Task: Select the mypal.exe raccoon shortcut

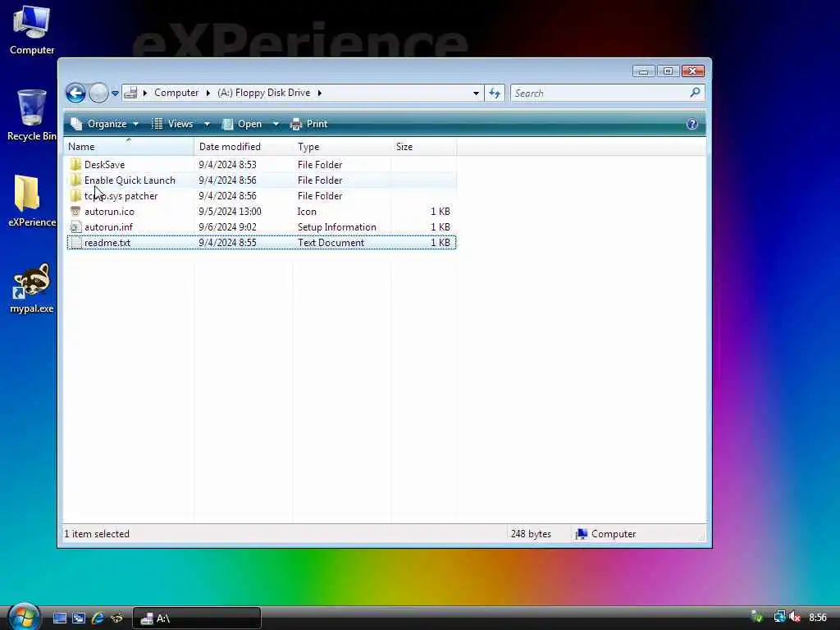Action: (x=32, y=288)
